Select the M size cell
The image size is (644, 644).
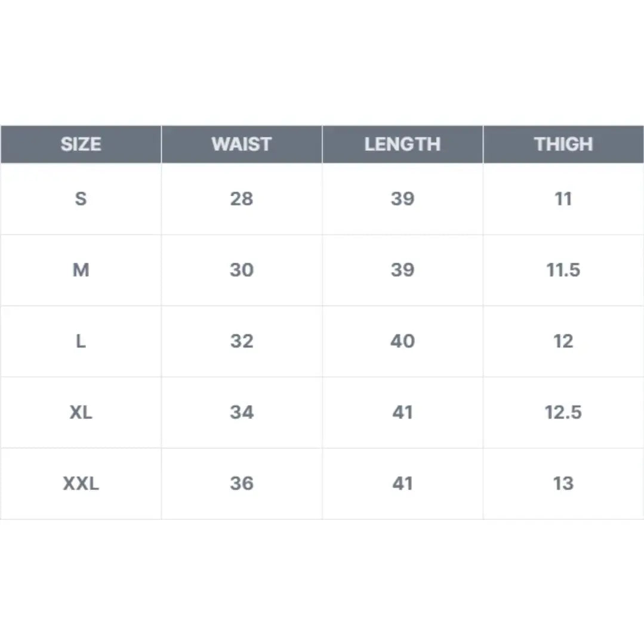81,270
